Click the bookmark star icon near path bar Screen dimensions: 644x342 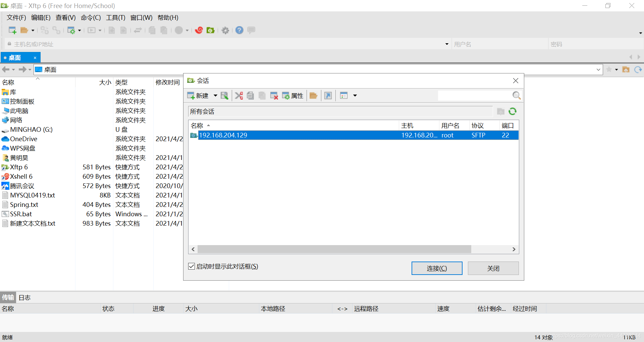609,69
